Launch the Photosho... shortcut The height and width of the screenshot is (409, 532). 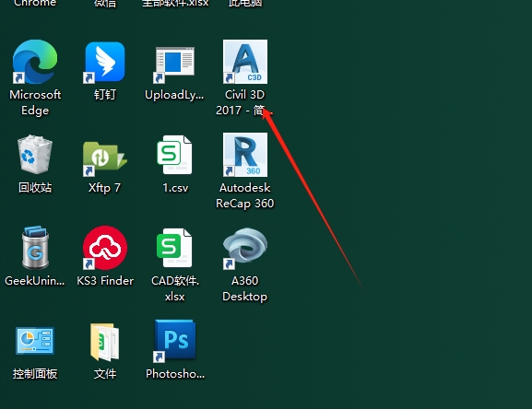tap(174, 341)
